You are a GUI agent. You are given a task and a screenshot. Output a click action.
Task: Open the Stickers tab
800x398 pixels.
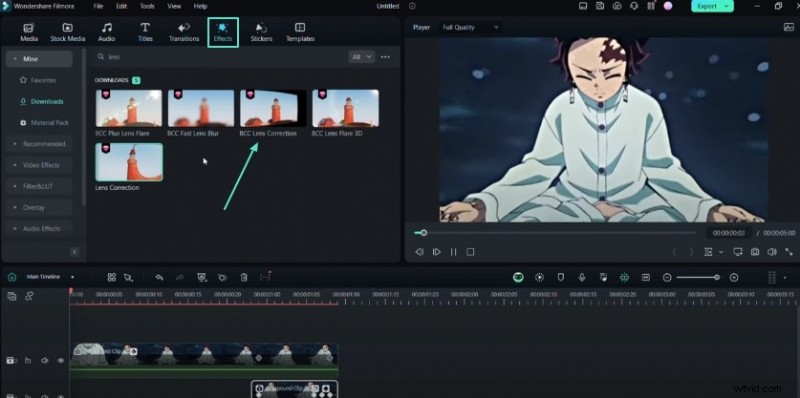261,32
